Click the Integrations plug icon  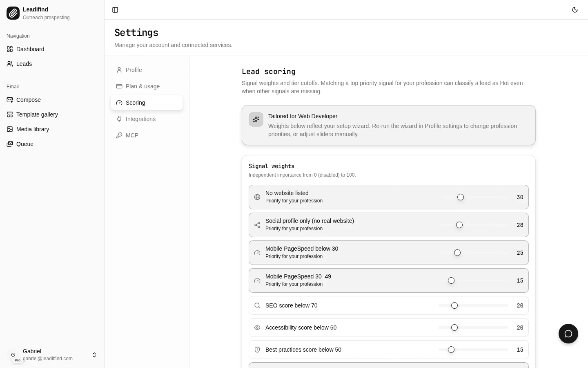click(x=119, y=119)
